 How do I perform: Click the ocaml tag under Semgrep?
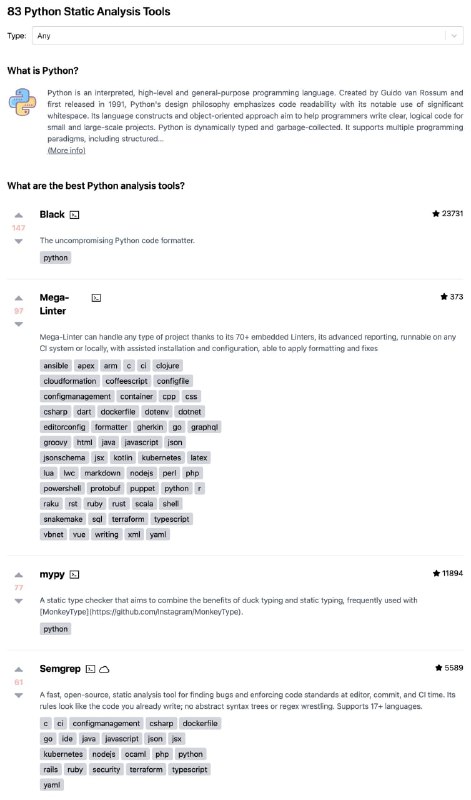click(x=135, y=754)
